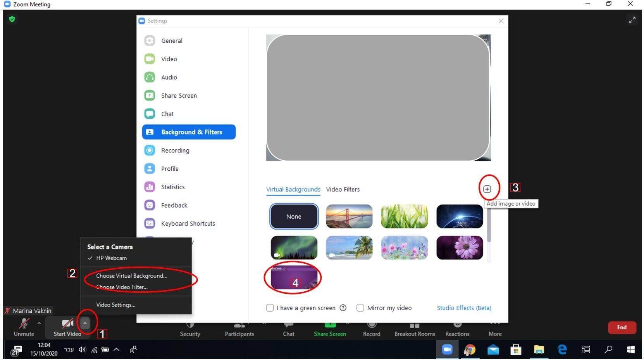644x360 pixels.
Task: Select Background & Filters in the sidebar
Action: 189,132
